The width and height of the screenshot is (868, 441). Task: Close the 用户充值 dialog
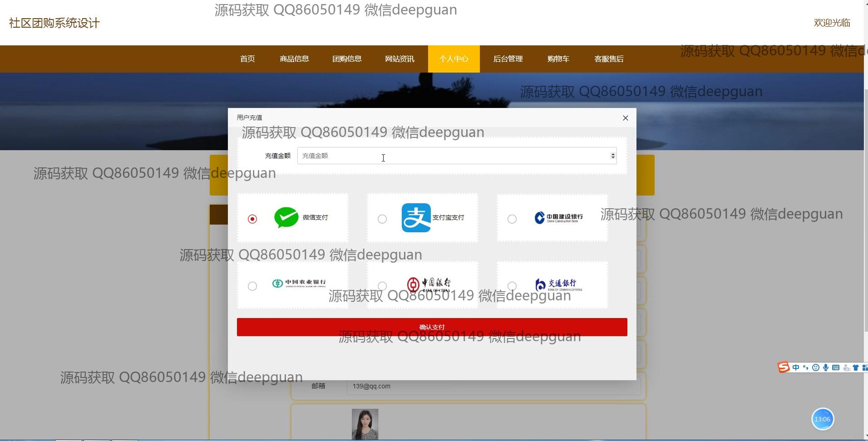626,118
